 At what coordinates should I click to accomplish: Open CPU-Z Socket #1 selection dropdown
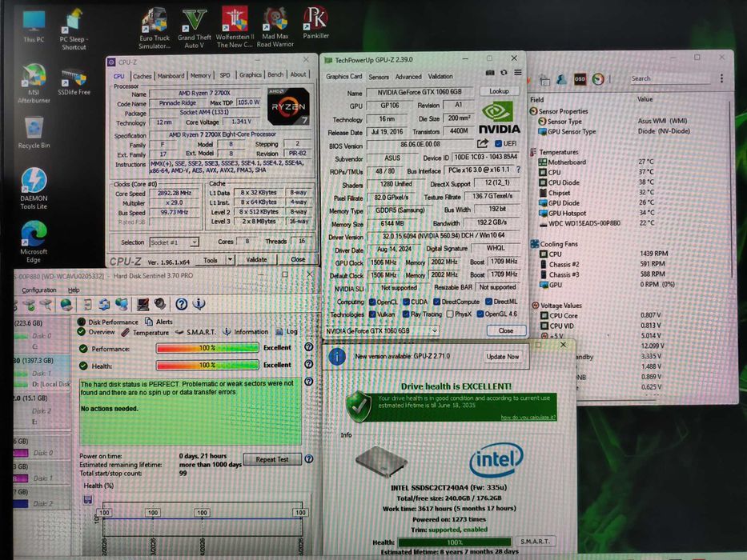click(174, 242)
